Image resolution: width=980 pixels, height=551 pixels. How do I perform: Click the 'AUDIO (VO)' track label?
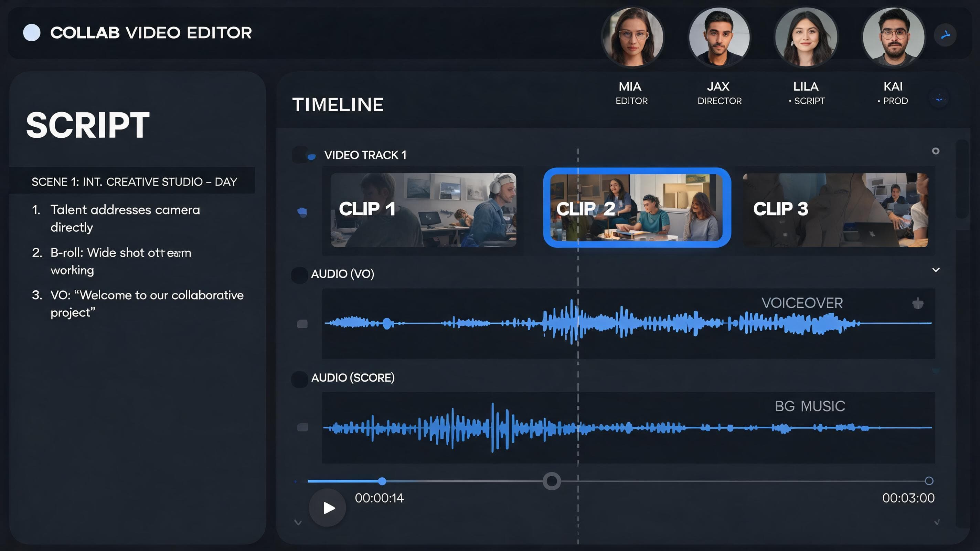(x=342, y=274)
